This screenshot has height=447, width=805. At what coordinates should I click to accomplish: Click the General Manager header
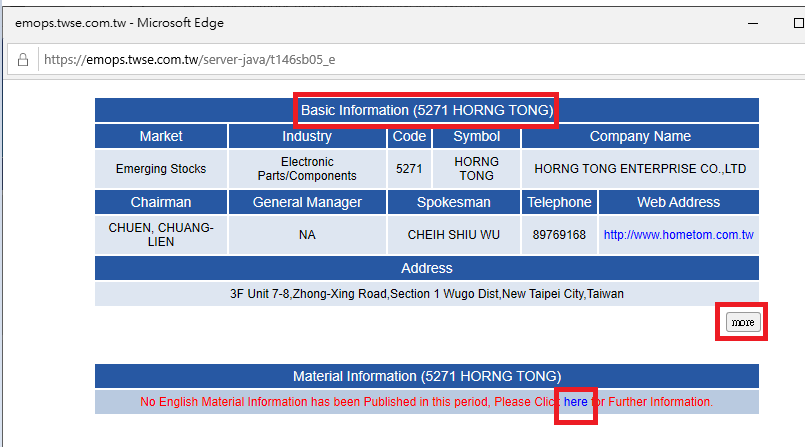pos(307,202)
